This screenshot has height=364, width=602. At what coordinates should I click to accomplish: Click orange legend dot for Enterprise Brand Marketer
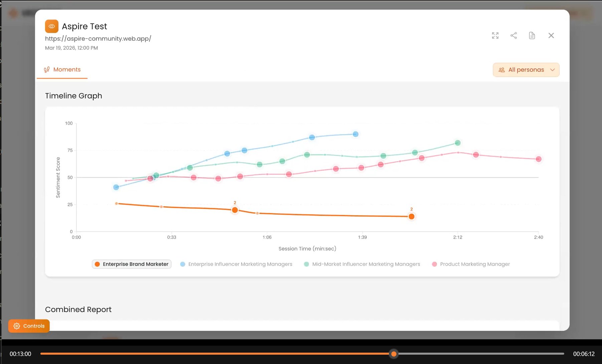pyautogui.click(x=97, y=264)
